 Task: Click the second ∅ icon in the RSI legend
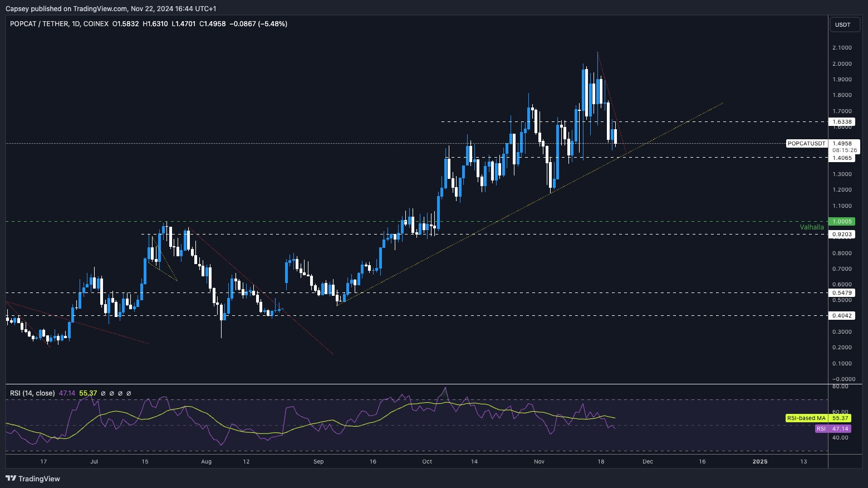(x=111, y=393)
